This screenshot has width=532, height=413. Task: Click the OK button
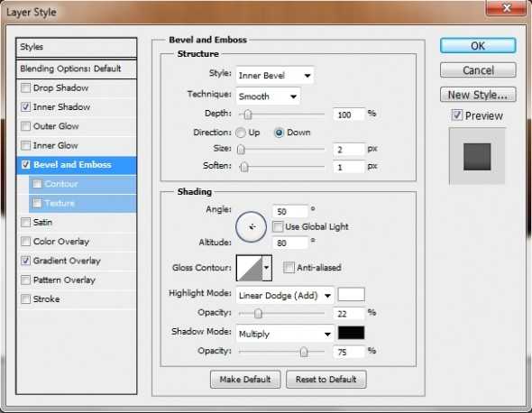click(478, 45)
